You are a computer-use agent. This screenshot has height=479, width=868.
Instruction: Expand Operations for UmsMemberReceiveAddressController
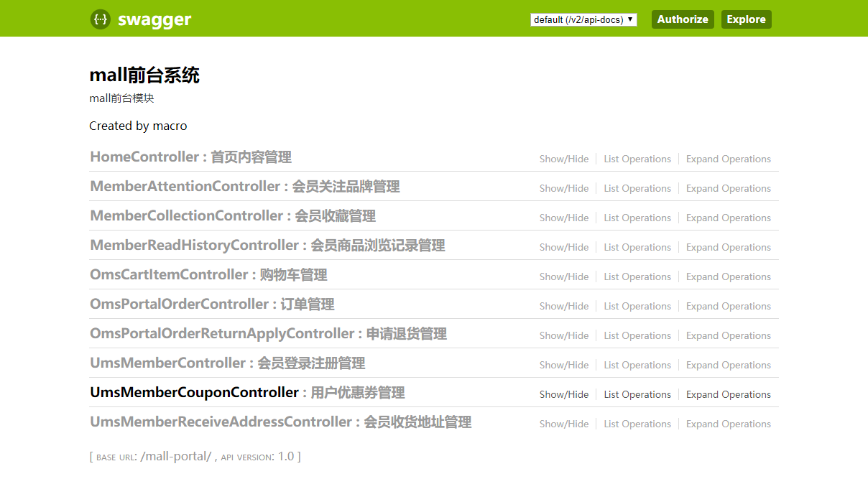click(728, 424)
